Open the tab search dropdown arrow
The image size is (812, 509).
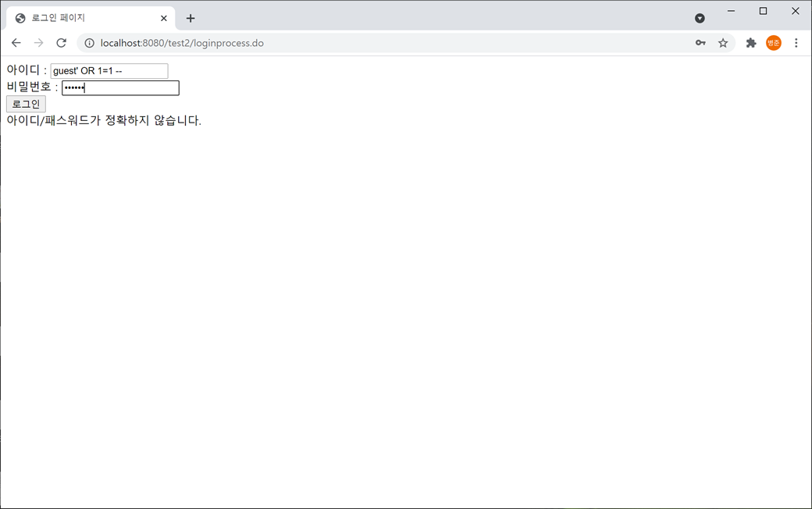(x=700, y=18)
